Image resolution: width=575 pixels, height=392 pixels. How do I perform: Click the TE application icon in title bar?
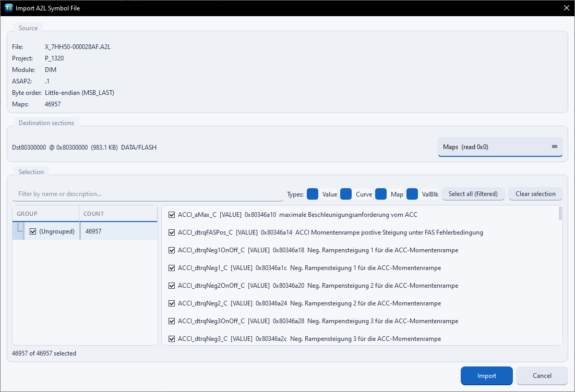pyautogui.click(x=8, y=8)
